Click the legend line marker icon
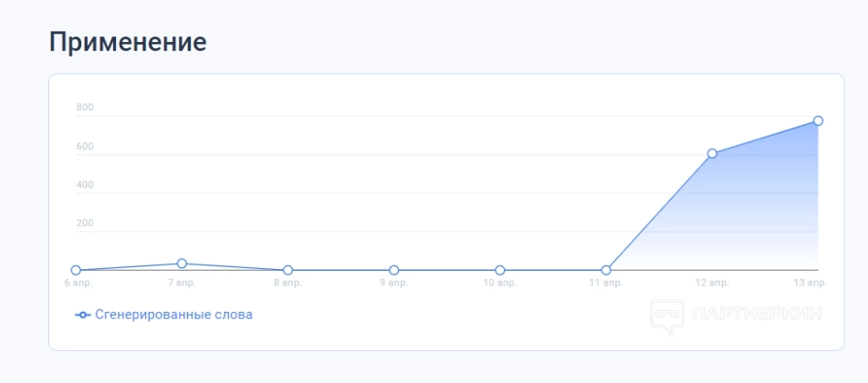This screenshot has width=868, height=383. pyautogui.click(x=83, y=315)
